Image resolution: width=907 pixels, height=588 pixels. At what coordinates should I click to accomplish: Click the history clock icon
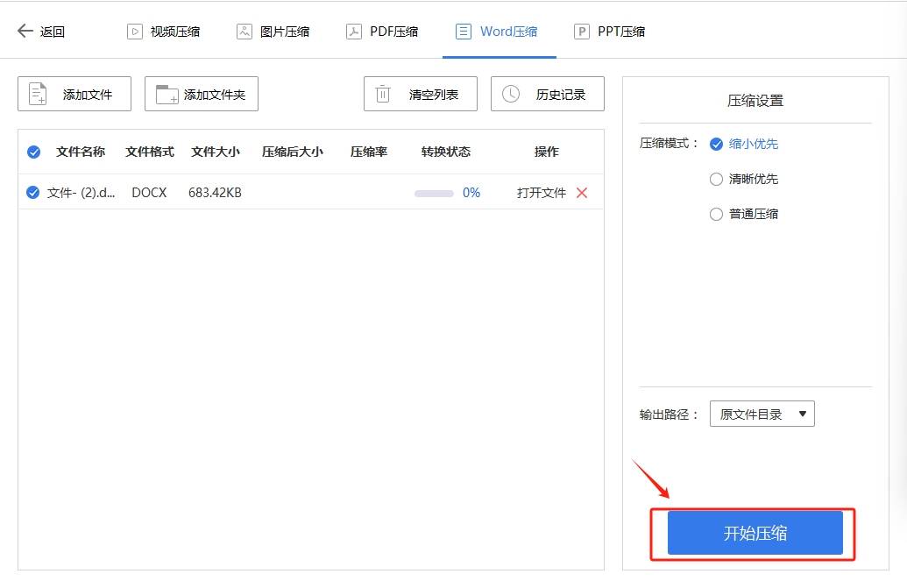pos(511,94)
